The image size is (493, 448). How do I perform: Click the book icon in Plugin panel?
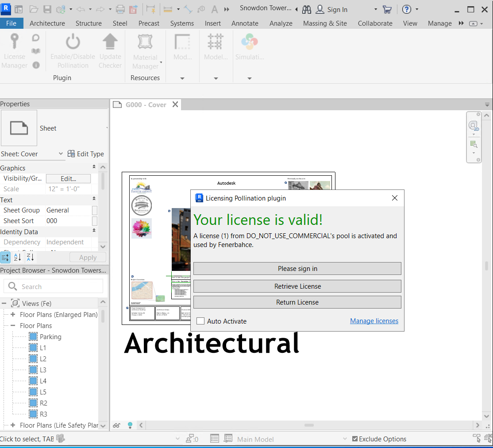coord(36,51)
